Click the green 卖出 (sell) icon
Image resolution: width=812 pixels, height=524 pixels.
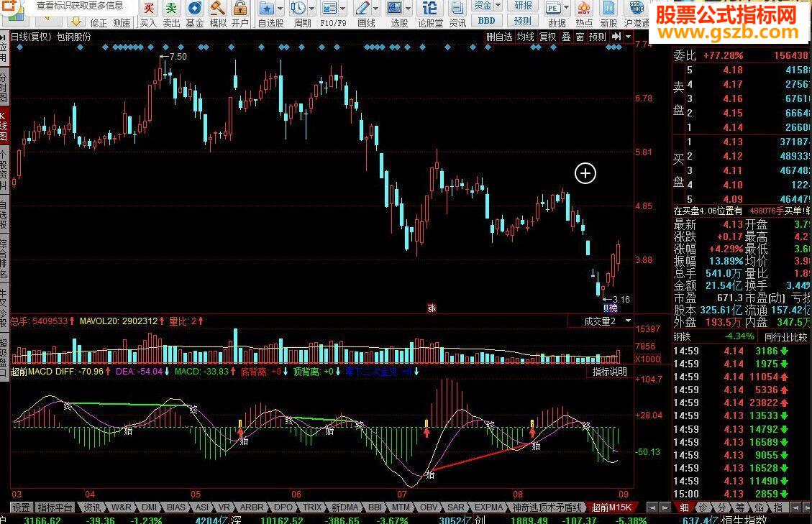point(171,9)
